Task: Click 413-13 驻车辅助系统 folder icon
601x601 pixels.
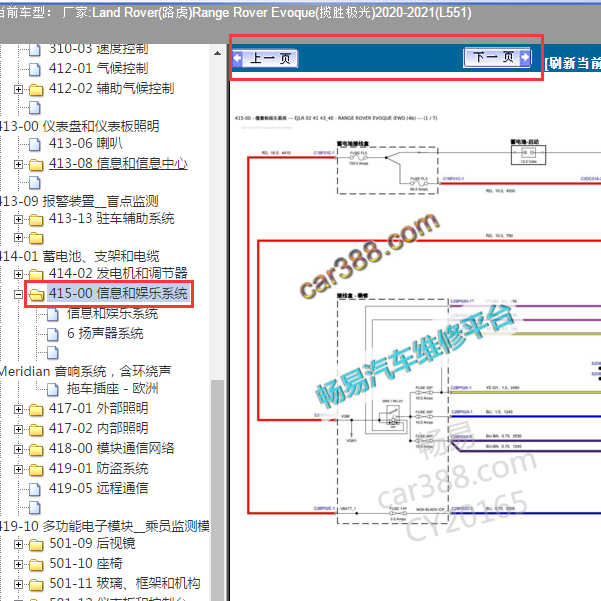Action: pos(36,220)
